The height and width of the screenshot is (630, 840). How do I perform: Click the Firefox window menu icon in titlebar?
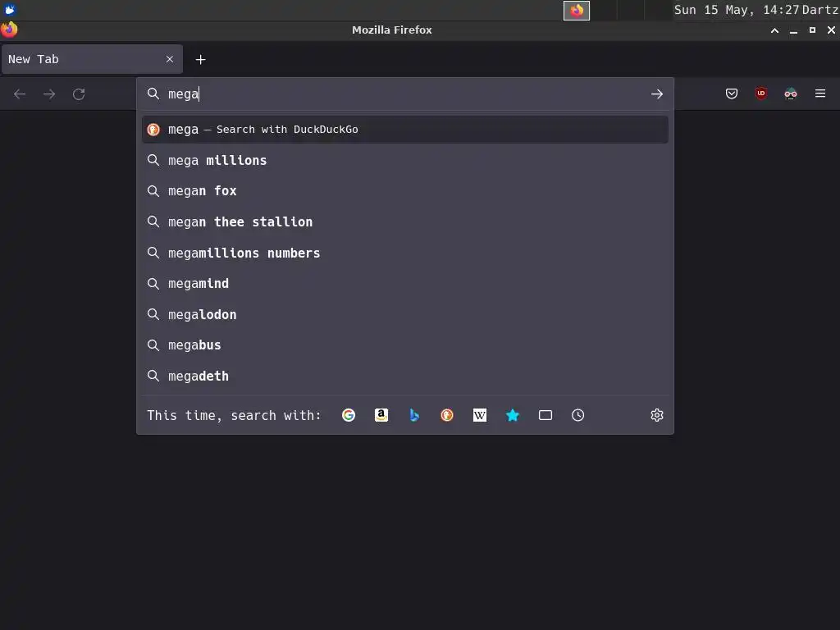(x=9, y=30)
